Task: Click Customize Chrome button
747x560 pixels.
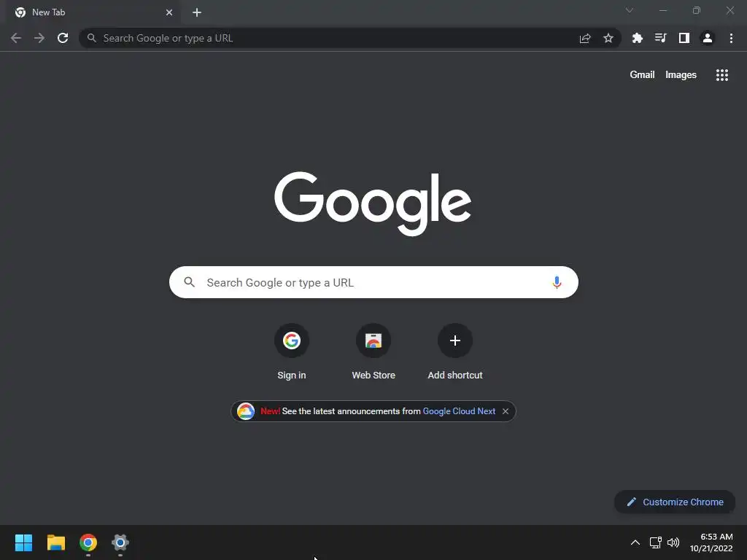Action: (x=675, y=502)
